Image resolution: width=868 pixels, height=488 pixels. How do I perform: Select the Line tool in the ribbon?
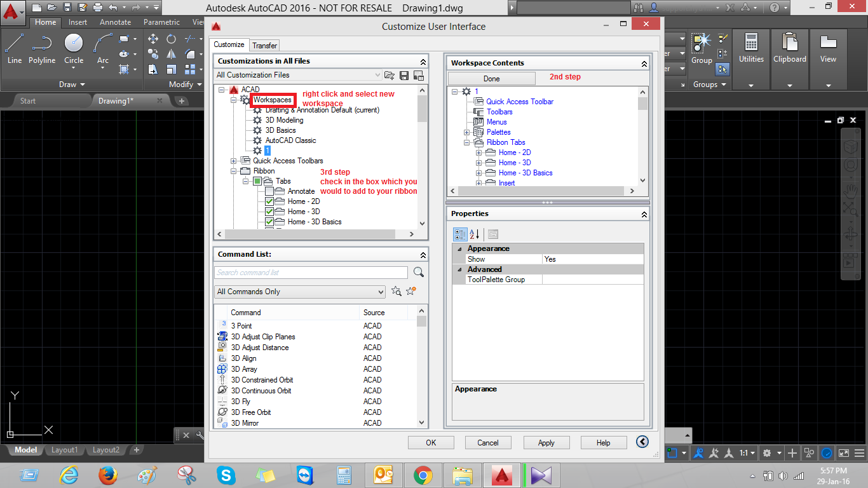pyautogui.click(x=15, y=49)
